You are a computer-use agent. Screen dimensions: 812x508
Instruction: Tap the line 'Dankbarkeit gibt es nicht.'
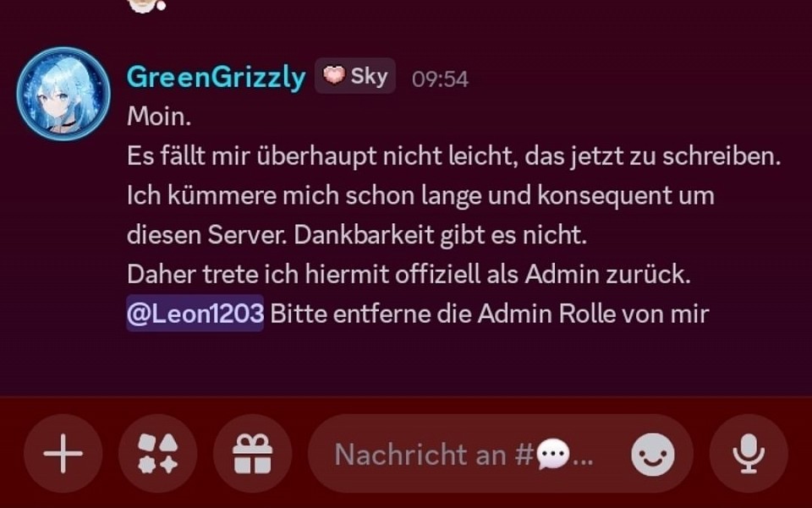(440, 235)
